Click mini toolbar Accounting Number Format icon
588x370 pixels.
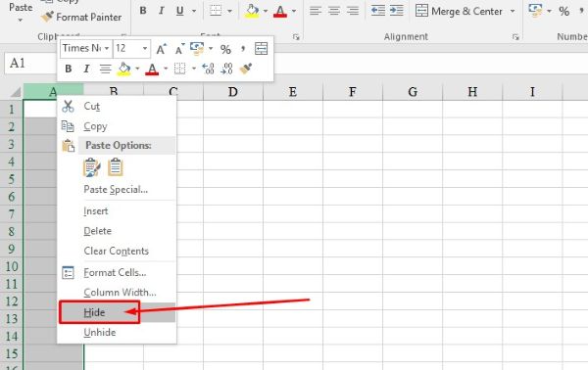pos(197,48)
